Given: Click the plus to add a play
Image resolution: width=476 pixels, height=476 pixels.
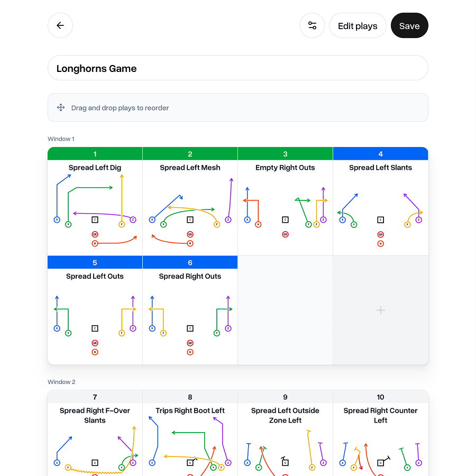Looking at the screenshot, I should [380, 310].
